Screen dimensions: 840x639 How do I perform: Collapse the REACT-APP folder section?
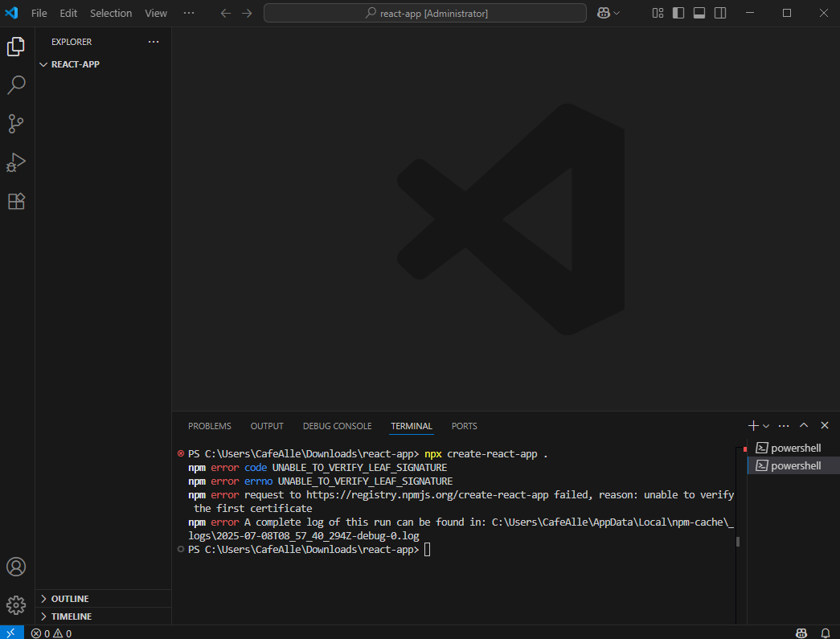click(x=103, y=64)
